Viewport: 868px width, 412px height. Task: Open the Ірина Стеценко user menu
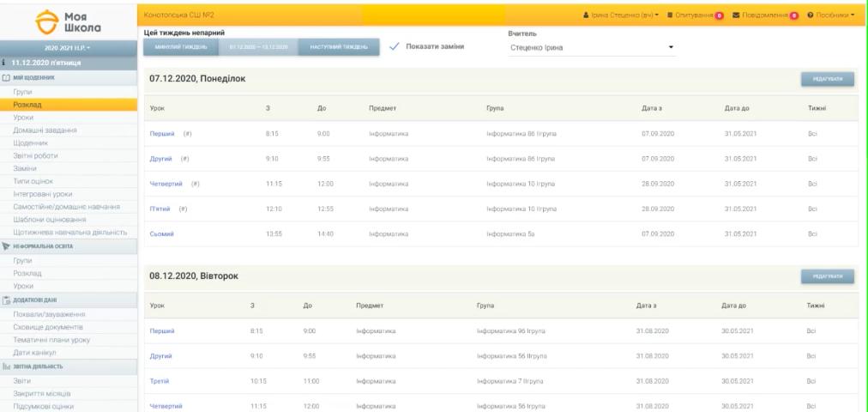tap(617, 15)
